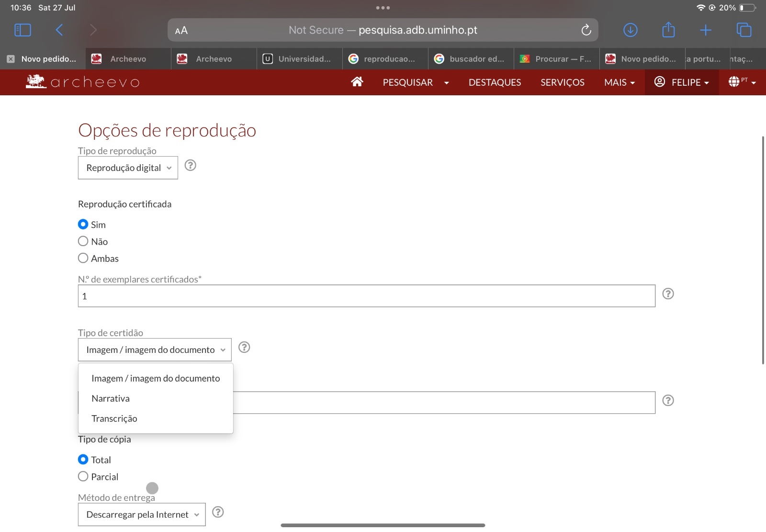Screen dimensions: 766x532
Task: Go back with the back arrow
Action: click(x=59, y=30)
